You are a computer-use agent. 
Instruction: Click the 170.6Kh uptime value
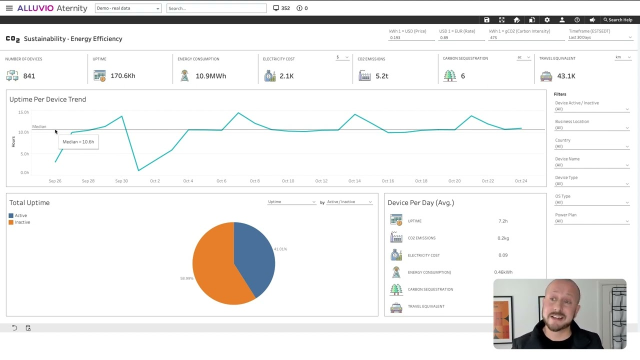click(x=123, y=76)
